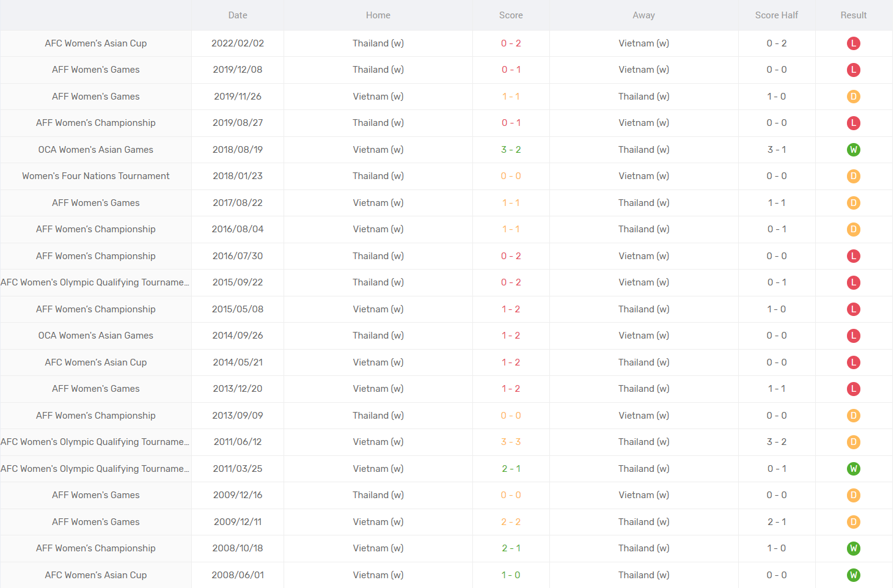The image size is (894, 588).
Task: Open the 3 - 3 score from 2011/06/12
Action: click(511, 442)
